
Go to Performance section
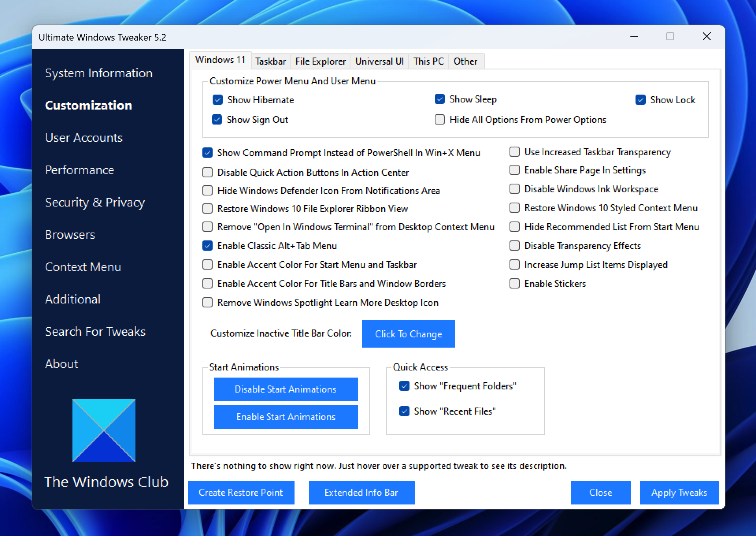click(80, 170)
